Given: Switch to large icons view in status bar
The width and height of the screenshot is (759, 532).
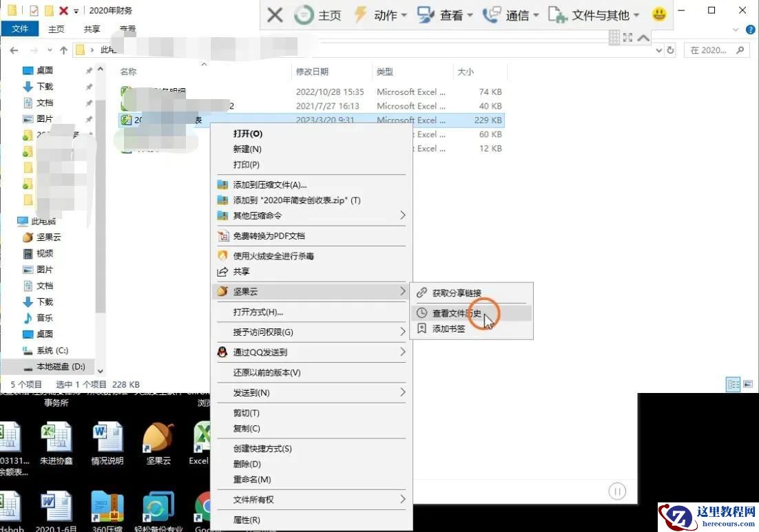Looking at the screenshot, I should click(x=748, y=384).
